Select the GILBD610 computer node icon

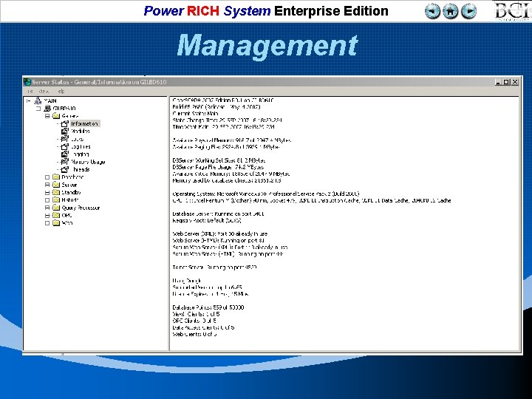click(x=47, y=109)
